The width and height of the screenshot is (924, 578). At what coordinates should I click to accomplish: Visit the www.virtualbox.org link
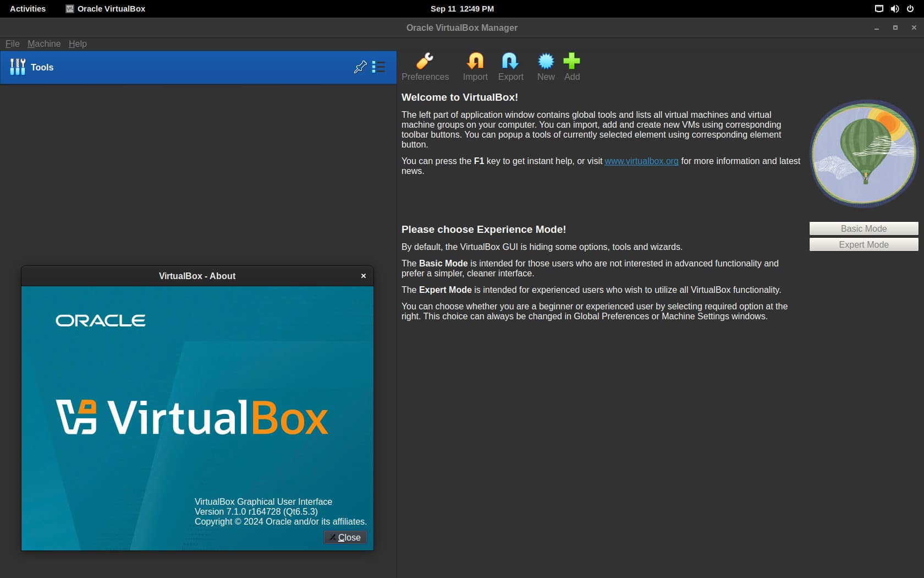(x=641, y=161)
